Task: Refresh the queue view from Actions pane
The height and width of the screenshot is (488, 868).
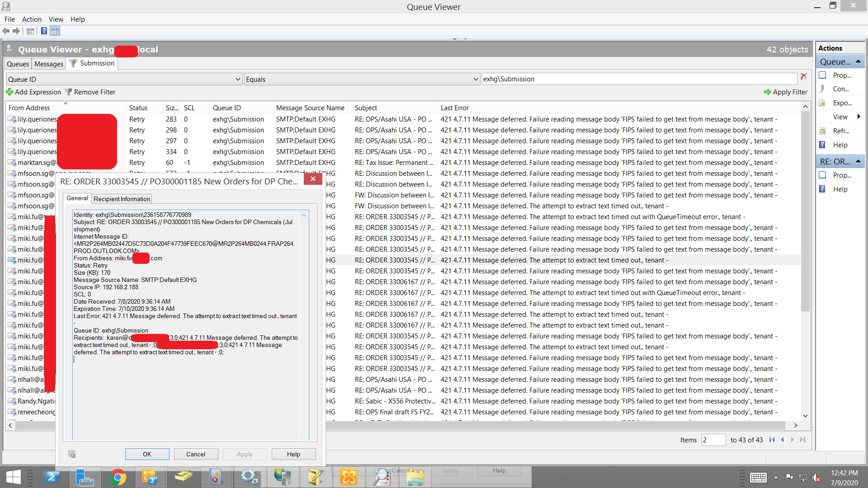Action: 840,131
